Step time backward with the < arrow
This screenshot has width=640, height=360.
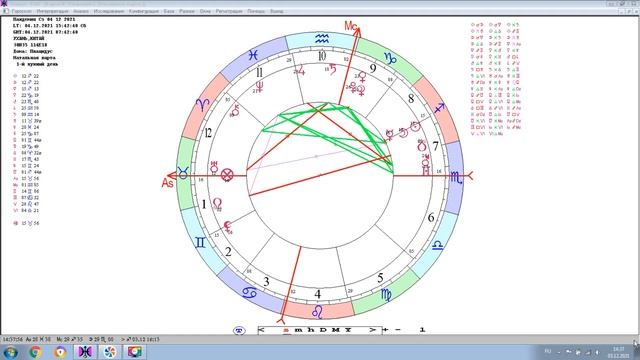(x=262, y=330)
